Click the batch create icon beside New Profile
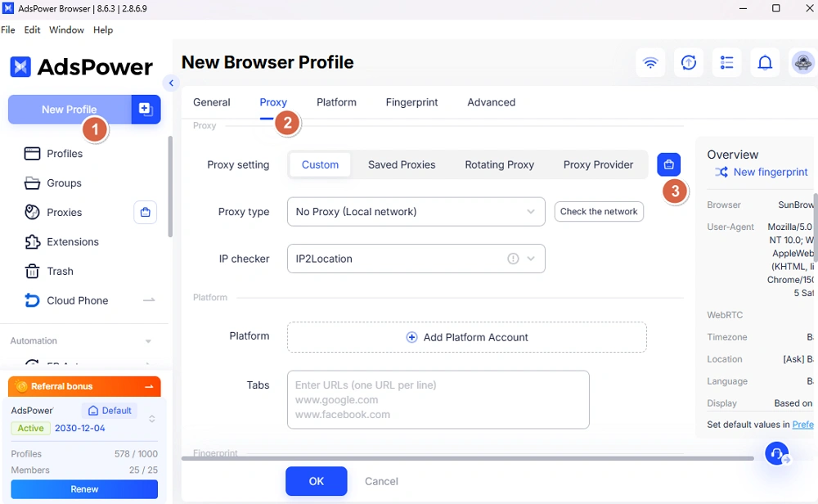The image size is (818, 504). (146, 109)
